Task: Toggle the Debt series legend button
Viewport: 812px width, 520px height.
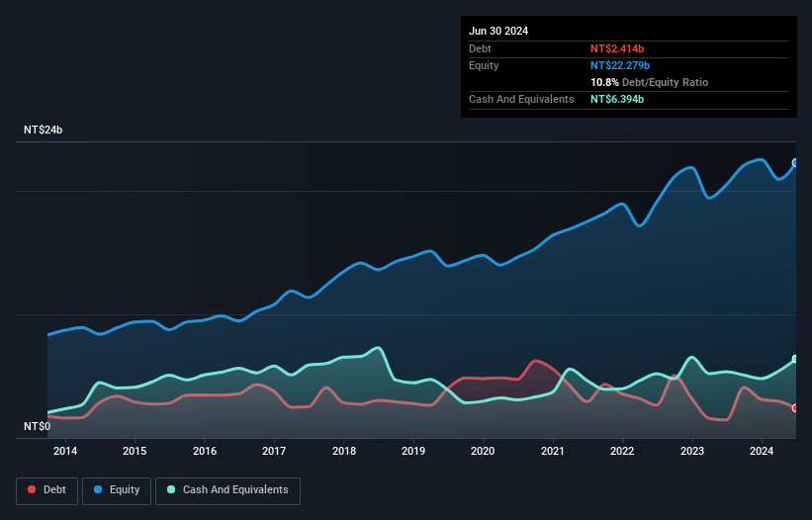Action: pos(46,490)
